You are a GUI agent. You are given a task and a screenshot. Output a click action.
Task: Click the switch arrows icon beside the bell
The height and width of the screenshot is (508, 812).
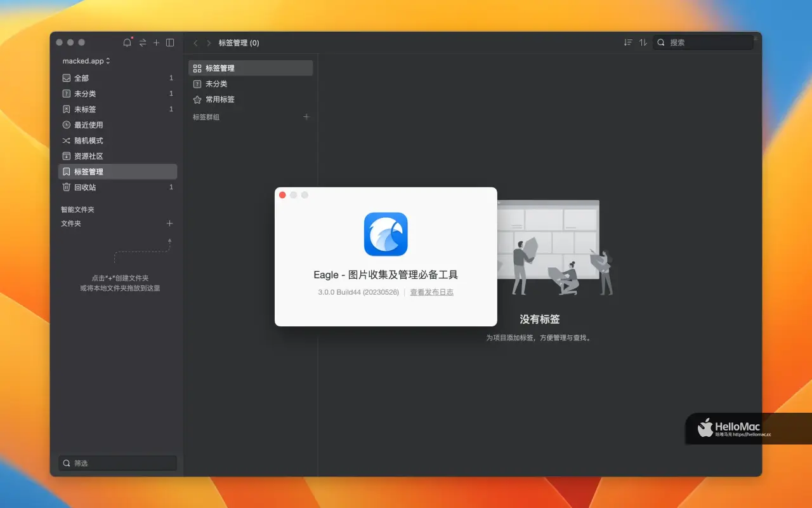143,43
